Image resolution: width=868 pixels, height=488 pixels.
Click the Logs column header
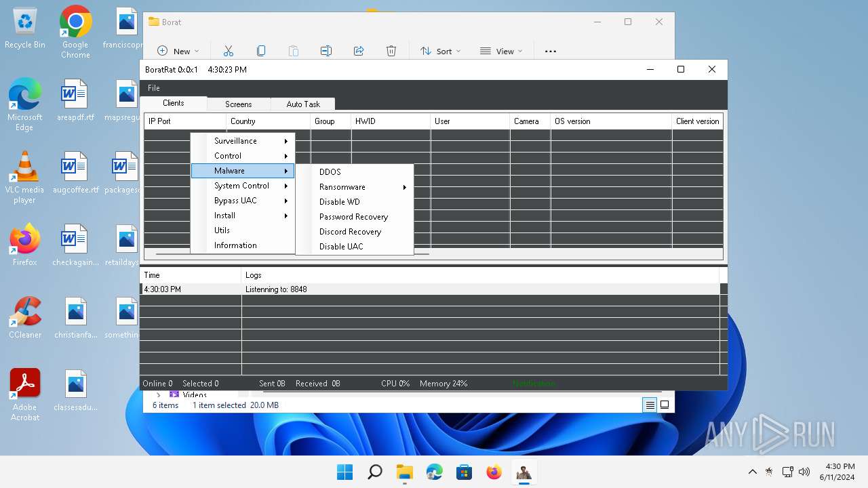click(480, 275)
